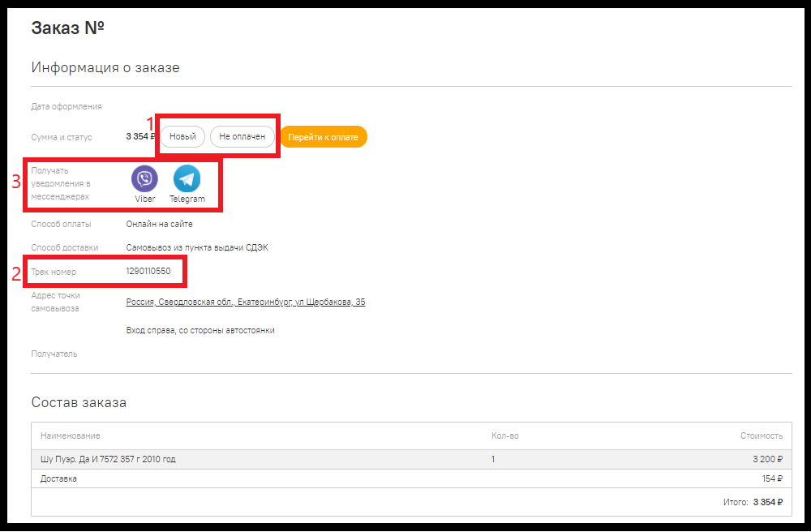
Task: Click the Доставка row in the order table
Action: coord(411,478)
